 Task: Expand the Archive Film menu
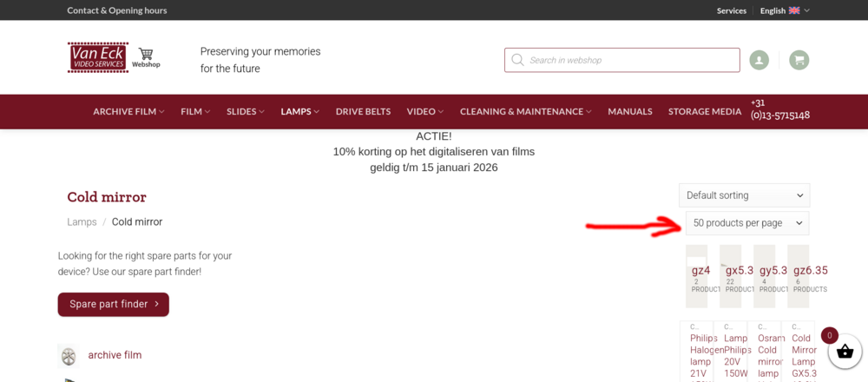point(128,112)
